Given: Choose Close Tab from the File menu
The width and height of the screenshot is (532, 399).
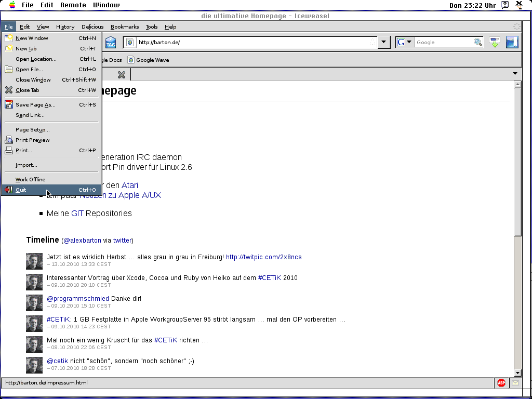Looking at the screenshot, I should 51,90.
